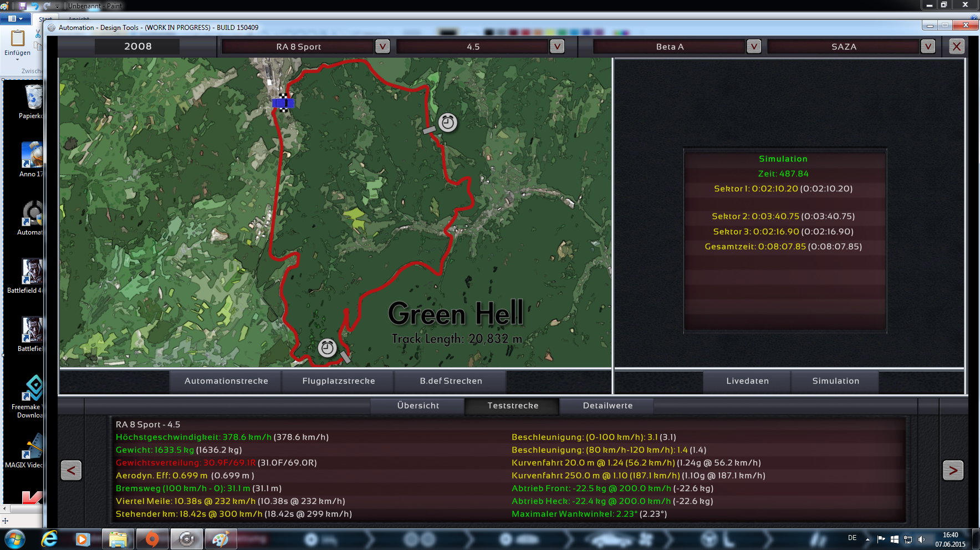Show the Livedaten panel
The width and height of the screenshot is (980, 550).
pos(747,381)
